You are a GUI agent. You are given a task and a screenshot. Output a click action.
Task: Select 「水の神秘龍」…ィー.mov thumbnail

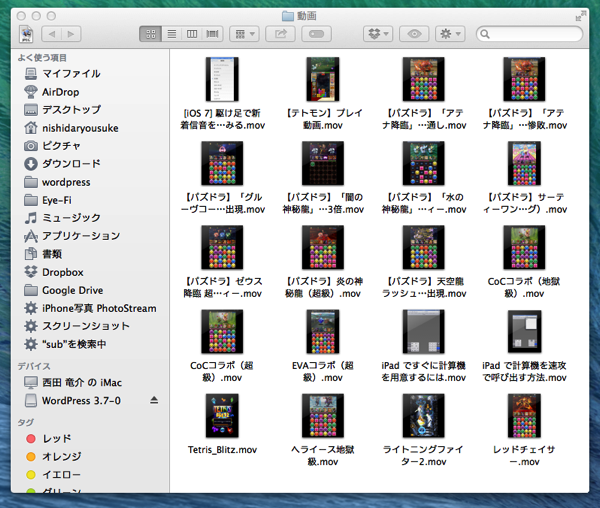[x=424, y=163]
